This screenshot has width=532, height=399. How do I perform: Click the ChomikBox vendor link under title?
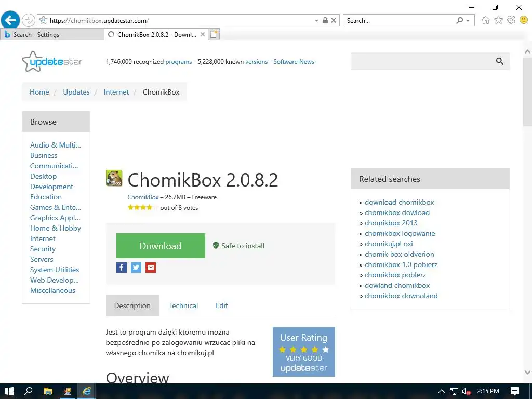pyautogui.click(x=143, y=197)
